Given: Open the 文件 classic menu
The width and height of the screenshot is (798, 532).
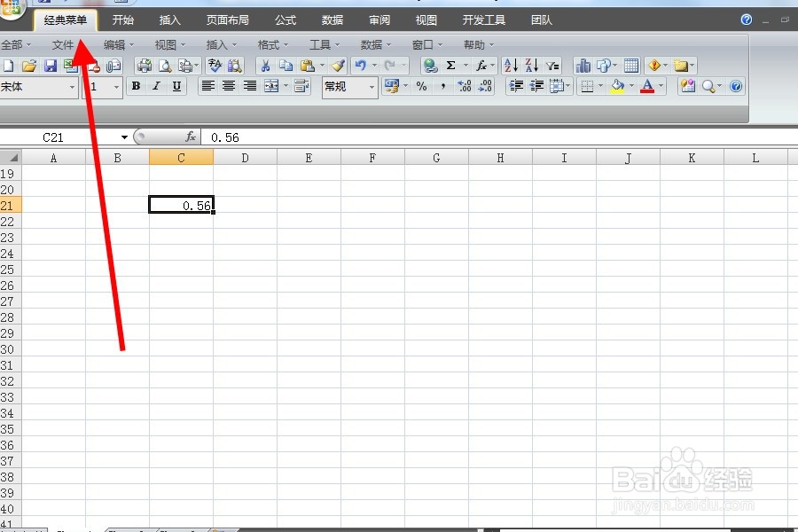Looking at the screenshot, I should (x=63, y=45).
